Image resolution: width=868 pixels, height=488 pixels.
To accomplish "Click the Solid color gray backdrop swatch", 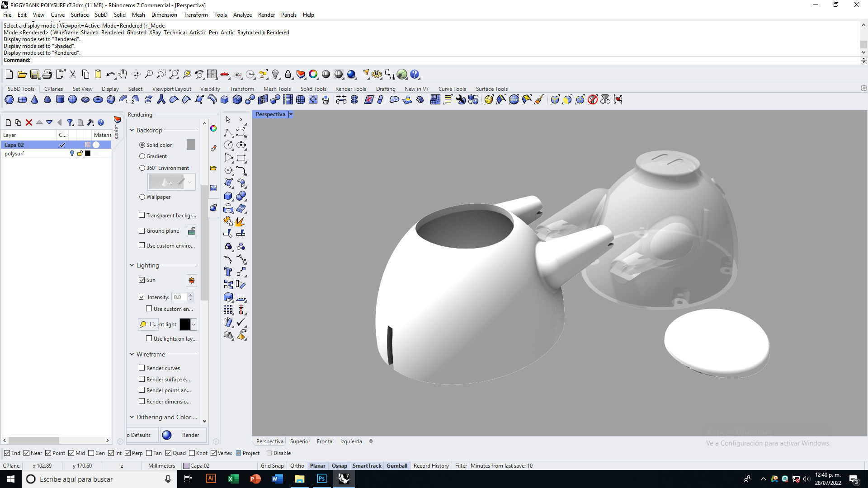I will [x=191, y=145].
